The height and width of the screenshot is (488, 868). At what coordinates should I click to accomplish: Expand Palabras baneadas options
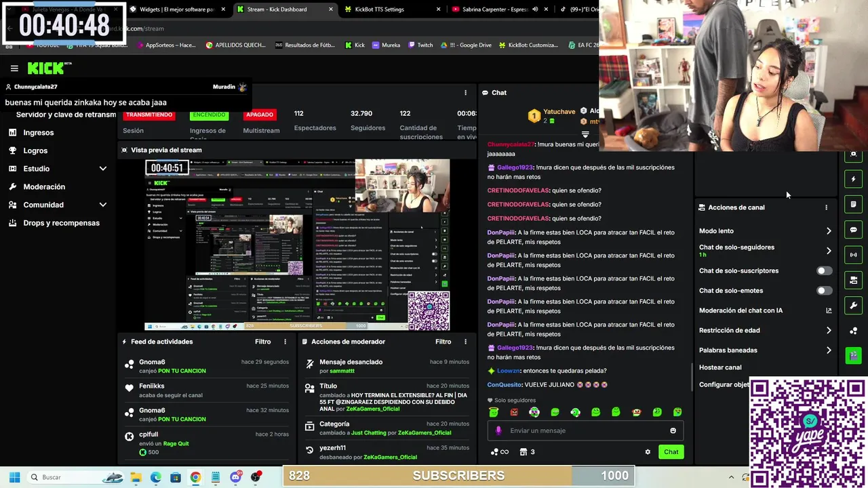[x=829, y=350]
